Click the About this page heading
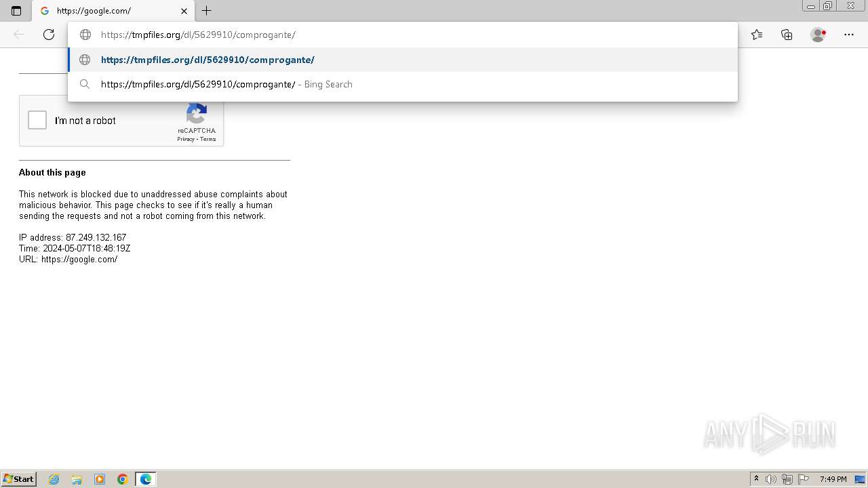The width and height of the screenshot is (868, 488). point(52,172)
